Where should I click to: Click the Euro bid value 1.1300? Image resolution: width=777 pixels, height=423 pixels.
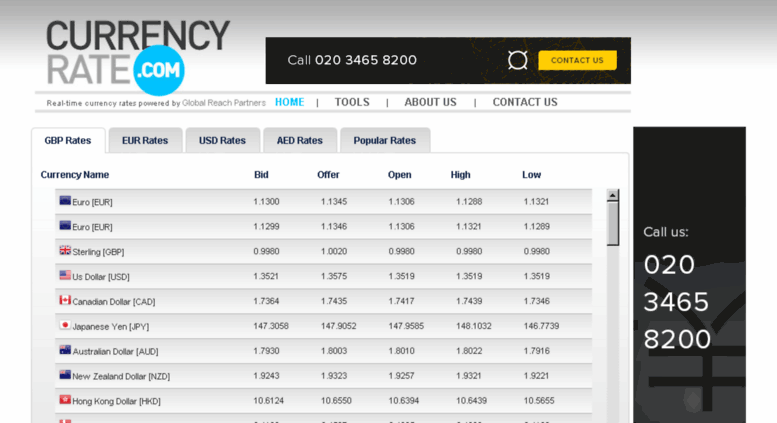[x=266, y=202]
